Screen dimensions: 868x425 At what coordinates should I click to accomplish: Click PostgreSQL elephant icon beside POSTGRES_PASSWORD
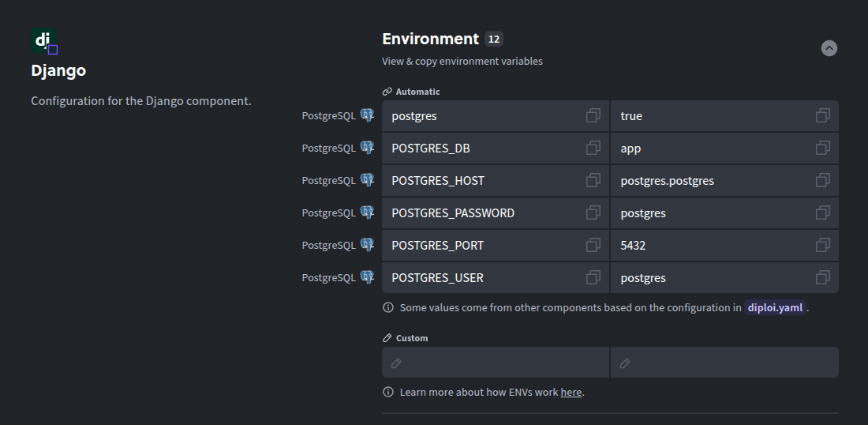[x=367, y=212]
